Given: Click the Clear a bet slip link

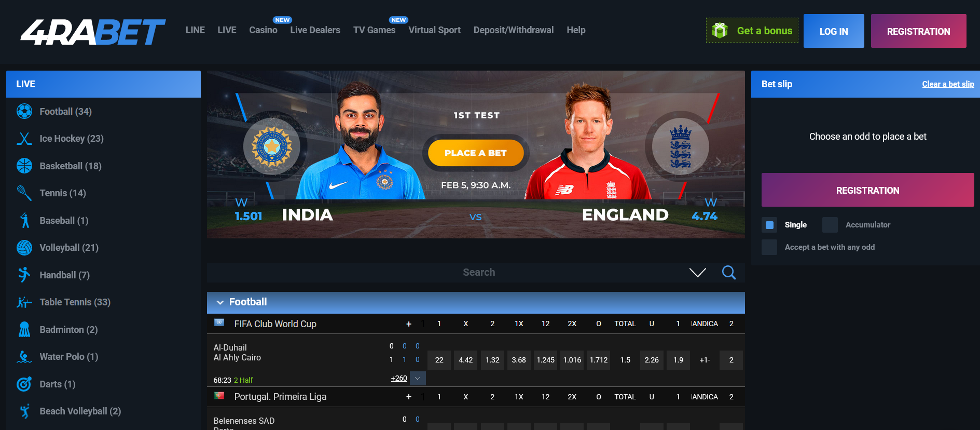Looking at the screenshot, I should tap(947, 84).
